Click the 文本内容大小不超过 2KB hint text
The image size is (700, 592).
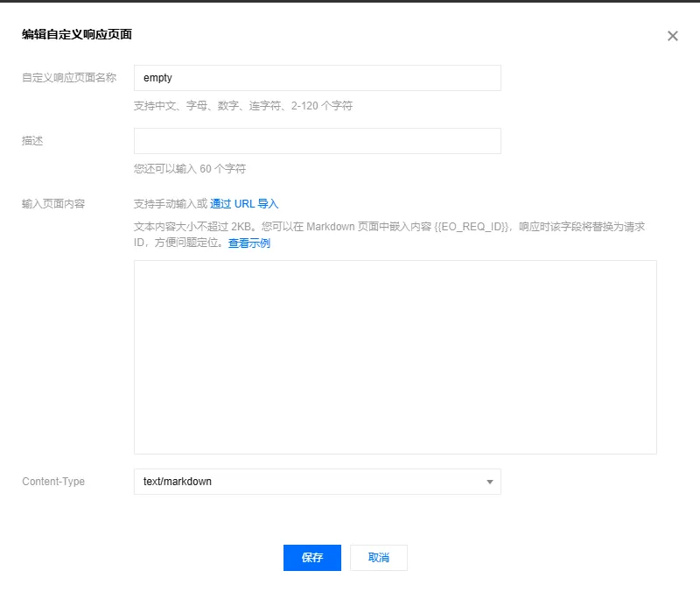point(192,226)
